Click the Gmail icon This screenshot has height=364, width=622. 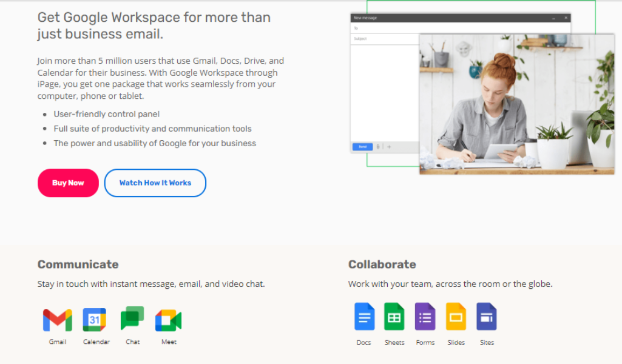pos(58,320)
